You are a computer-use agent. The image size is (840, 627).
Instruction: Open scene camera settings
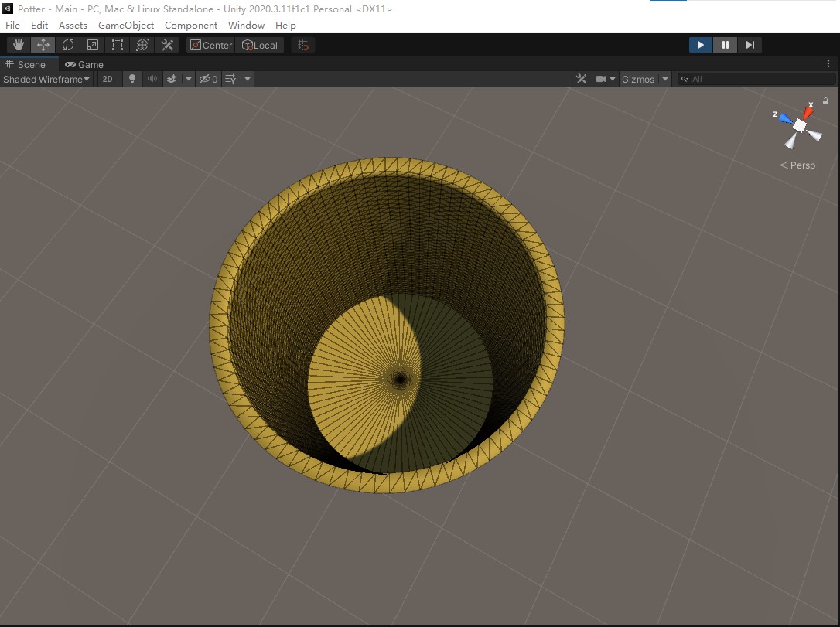606,80
